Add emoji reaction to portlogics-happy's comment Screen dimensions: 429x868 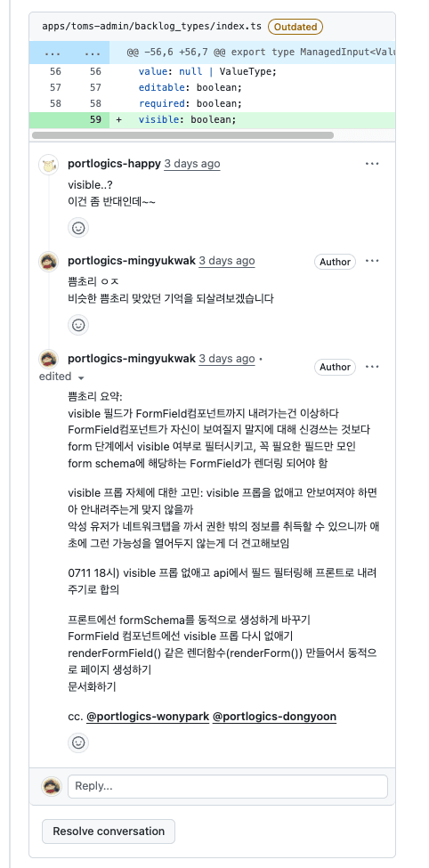click(x=78, y=228)
